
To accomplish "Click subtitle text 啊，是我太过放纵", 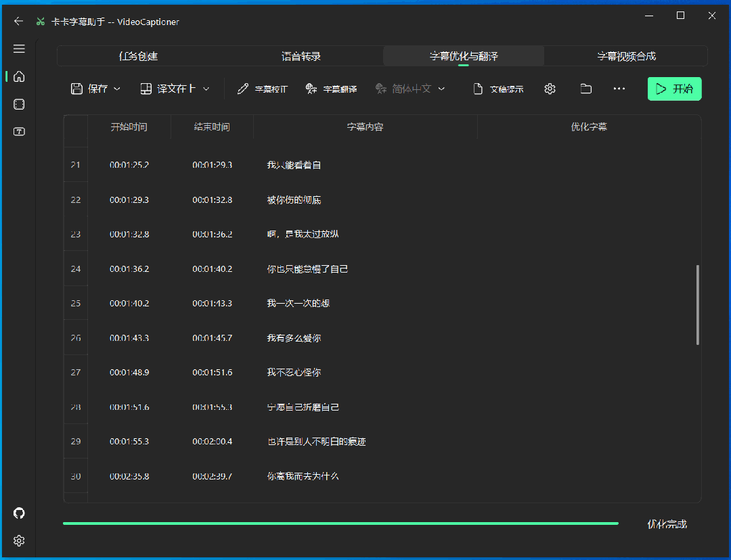I will (x=303, y=234).
